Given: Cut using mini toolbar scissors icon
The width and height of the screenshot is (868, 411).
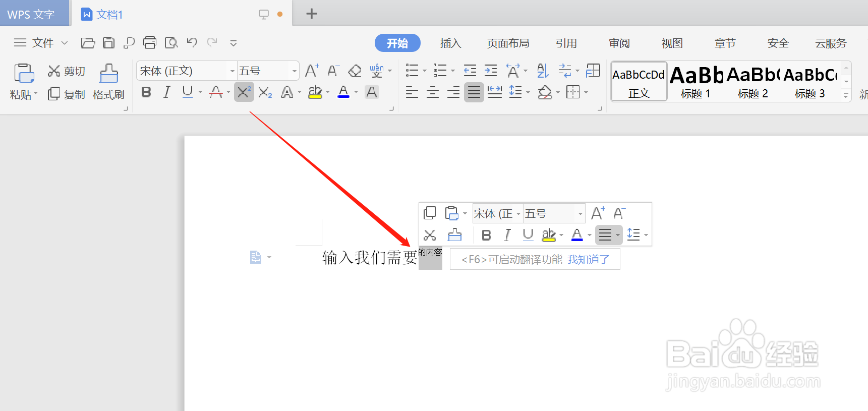Looking at the screenshot, I should [x=430, y=235].
